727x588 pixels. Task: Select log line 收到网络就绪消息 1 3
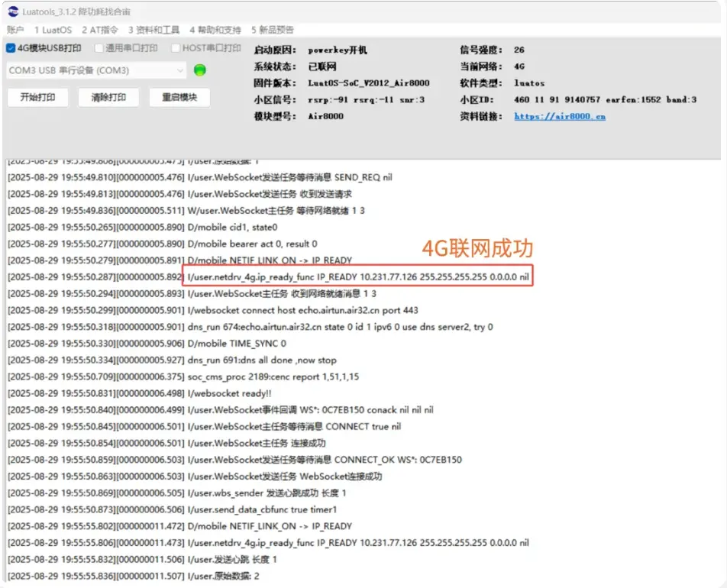(x=192, y=293)
